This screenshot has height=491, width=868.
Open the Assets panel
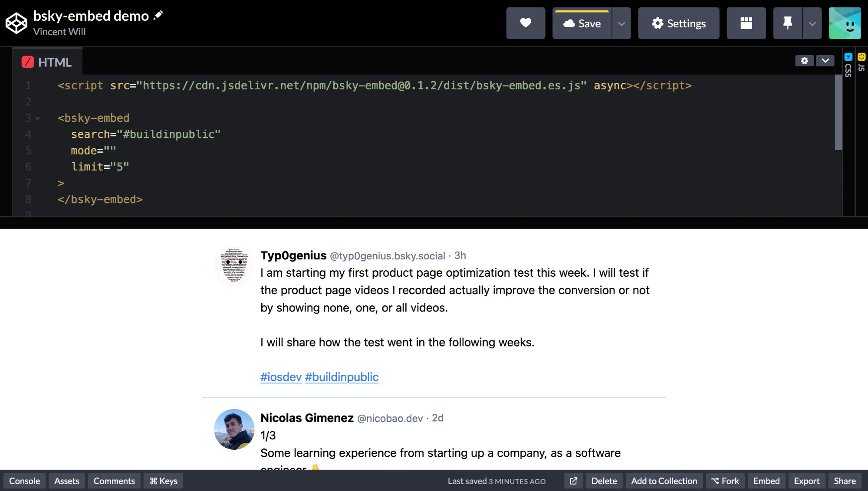66,481
